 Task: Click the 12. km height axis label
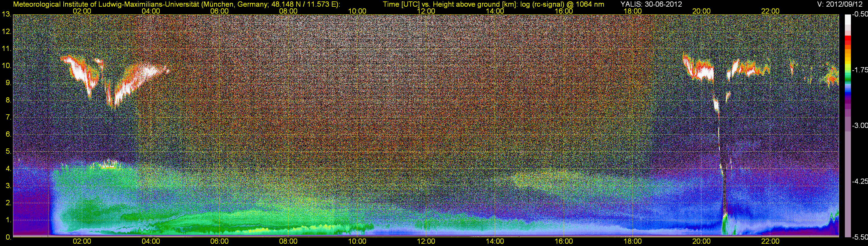tap(7, 32)
